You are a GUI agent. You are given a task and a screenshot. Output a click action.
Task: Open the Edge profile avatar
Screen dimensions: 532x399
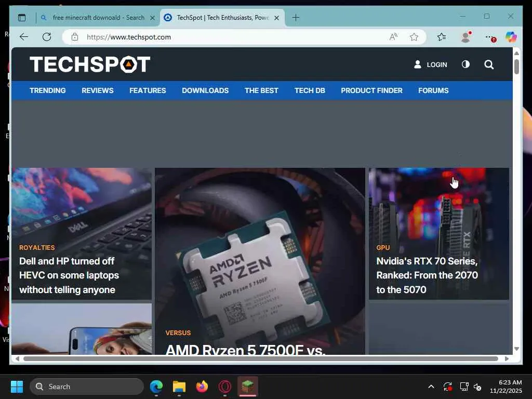pyautogui.click(x=466, y=37)
